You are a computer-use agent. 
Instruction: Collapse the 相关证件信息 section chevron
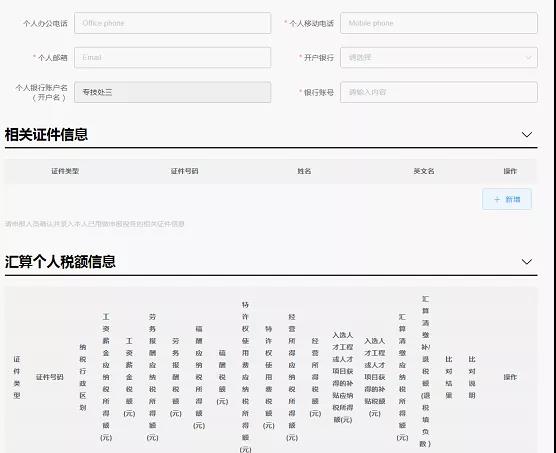[527, 134]
